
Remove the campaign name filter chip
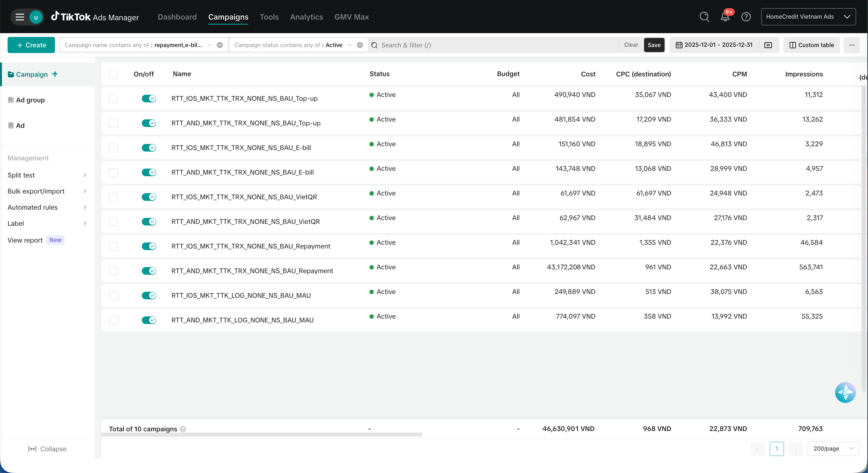[x=220, y=45]
